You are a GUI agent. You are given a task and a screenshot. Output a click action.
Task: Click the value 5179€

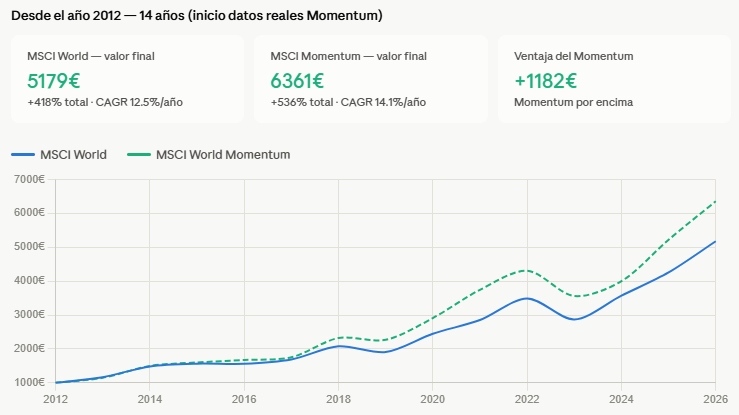54,81
